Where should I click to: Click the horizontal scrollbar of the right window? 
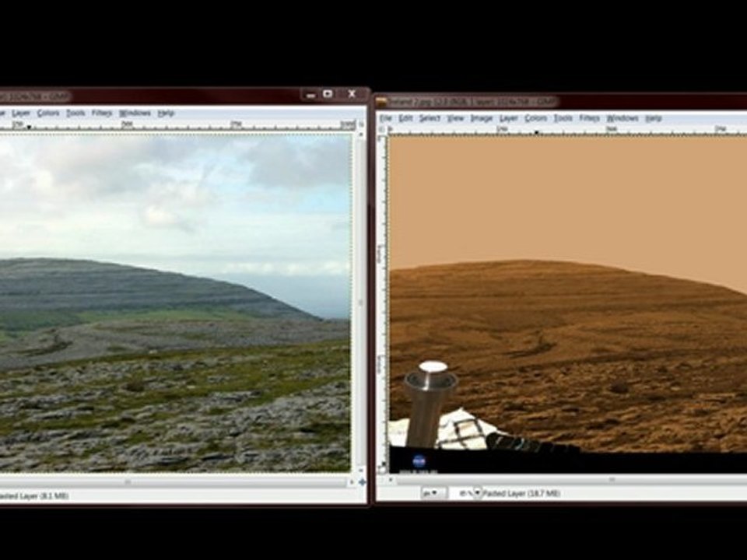(x=572, y=480)
